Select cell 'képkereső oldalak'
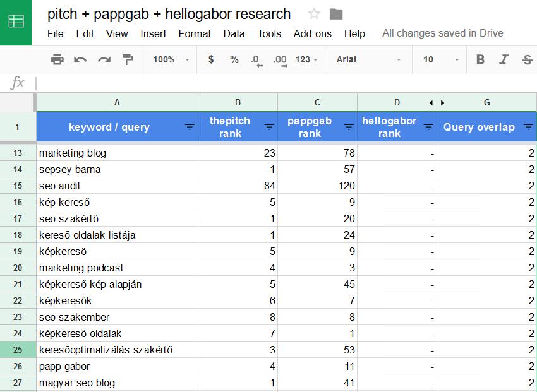The width and height of the screenshot is (537, 392). (117, 333)
